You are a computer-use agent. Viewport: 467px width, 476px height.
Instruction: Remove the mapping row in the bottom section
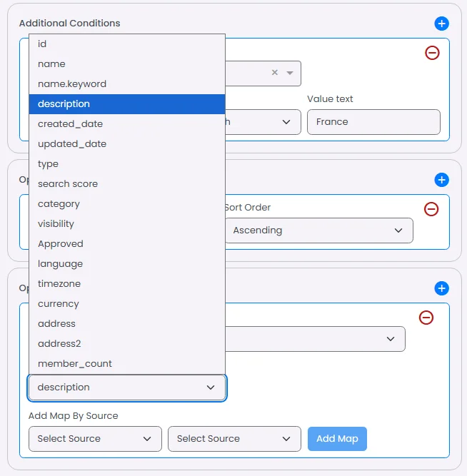click(426, 318)
